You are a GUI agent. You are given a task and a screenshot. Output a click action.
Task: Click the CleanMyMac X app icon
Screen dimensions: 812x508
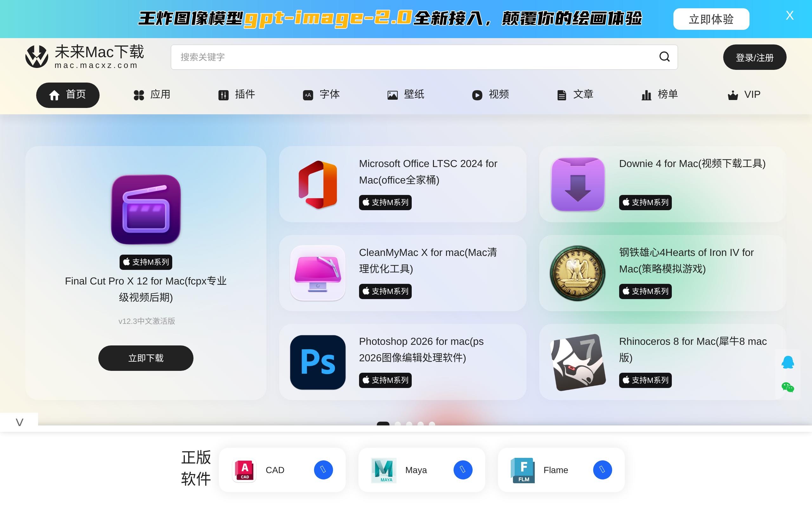tap(318, 273)
